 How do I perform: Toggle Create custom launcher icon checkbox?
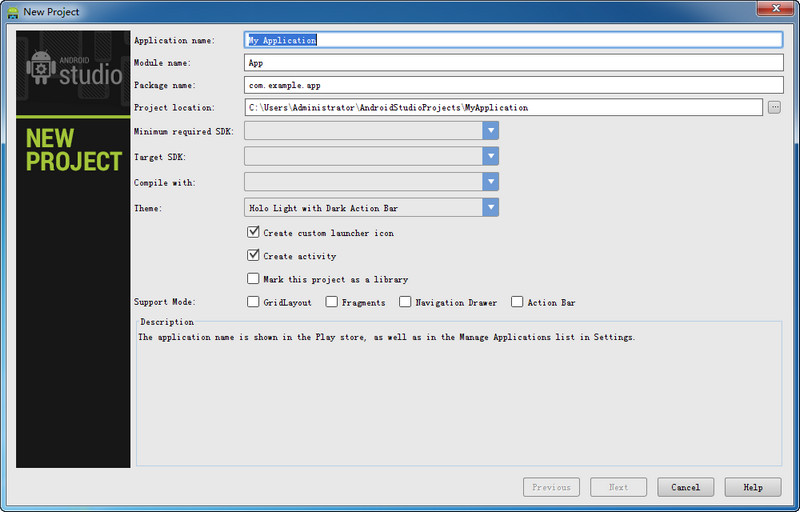(253, 232)
